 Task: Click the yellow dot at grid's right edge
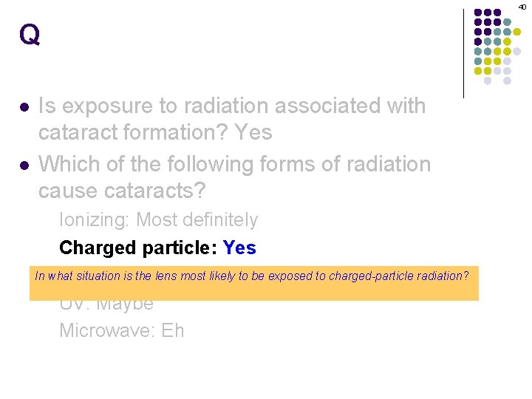[516, 32]
